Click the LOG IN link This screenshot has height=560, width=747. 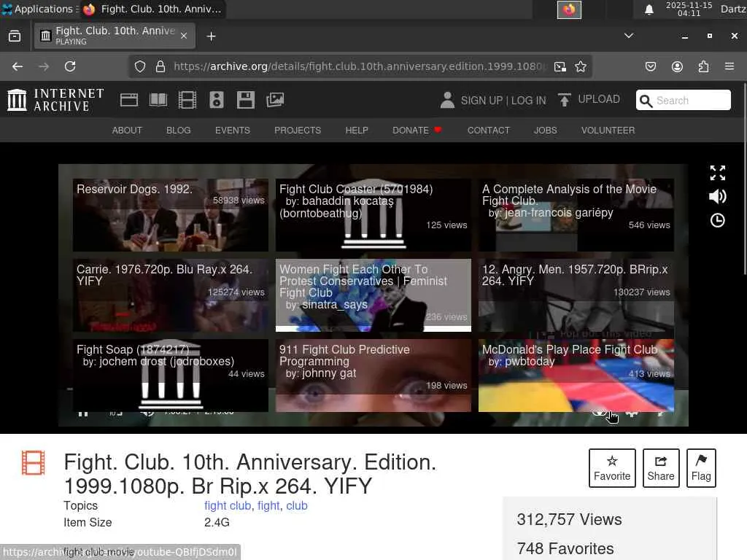tap(528, 101)
